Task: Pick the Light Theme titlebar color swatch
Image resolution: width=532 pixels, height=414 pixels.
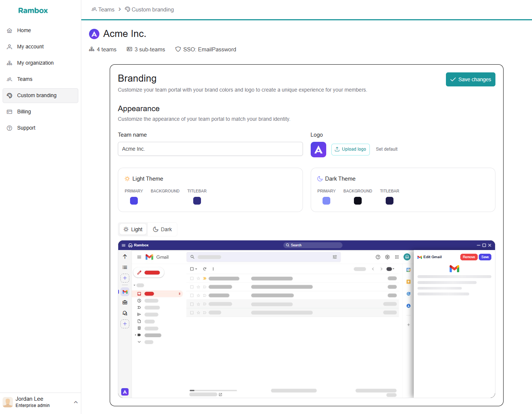Action: 197,201
